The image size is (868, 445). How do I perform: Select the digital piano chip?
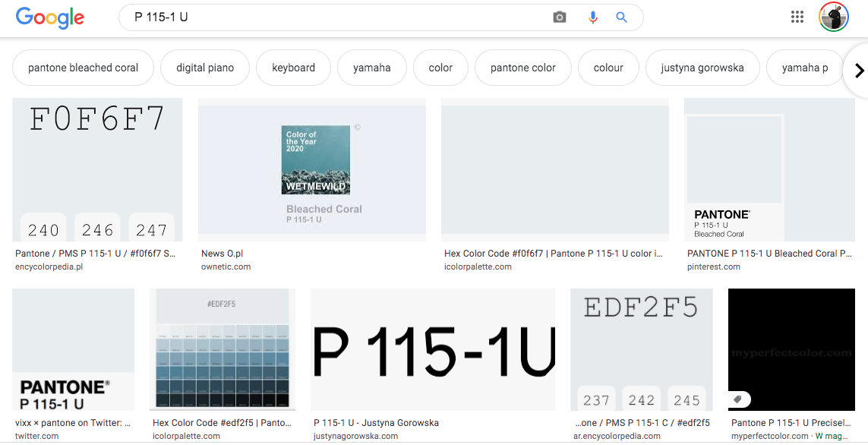coord(205,68)
